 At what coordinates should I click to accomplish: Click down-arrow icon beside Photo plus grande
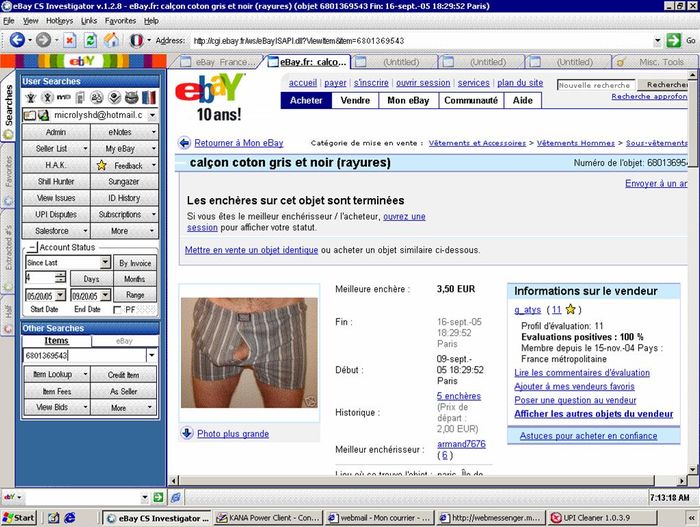point(187,433)
